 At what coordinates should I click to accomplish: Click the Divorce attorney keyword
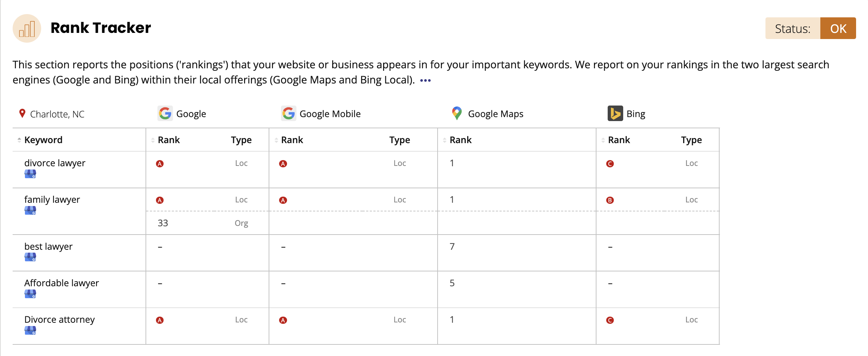point(60,319)
